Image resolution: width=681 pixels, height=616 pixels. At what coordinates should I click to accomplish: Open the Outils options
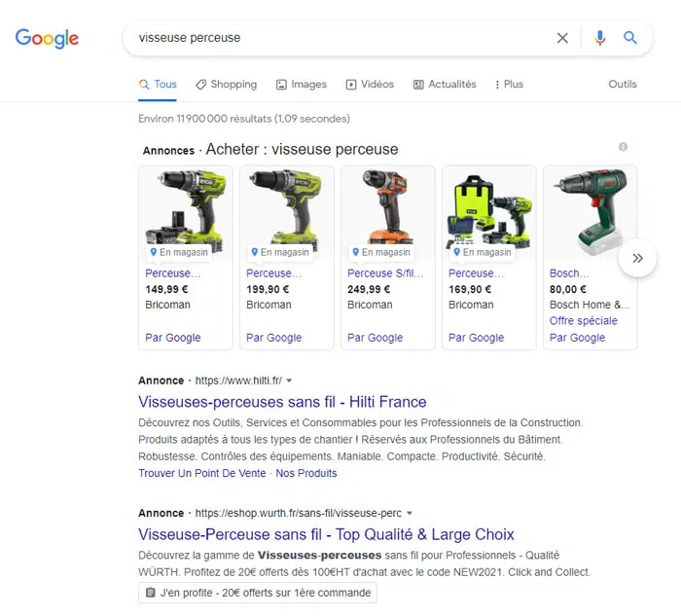[623, 85]
